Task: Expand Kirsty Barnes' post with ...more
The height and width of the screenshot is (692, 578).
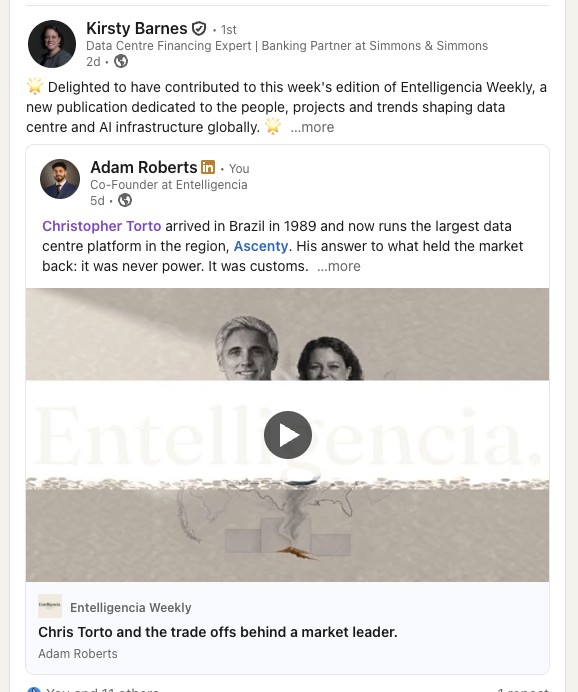Action: 312,127
